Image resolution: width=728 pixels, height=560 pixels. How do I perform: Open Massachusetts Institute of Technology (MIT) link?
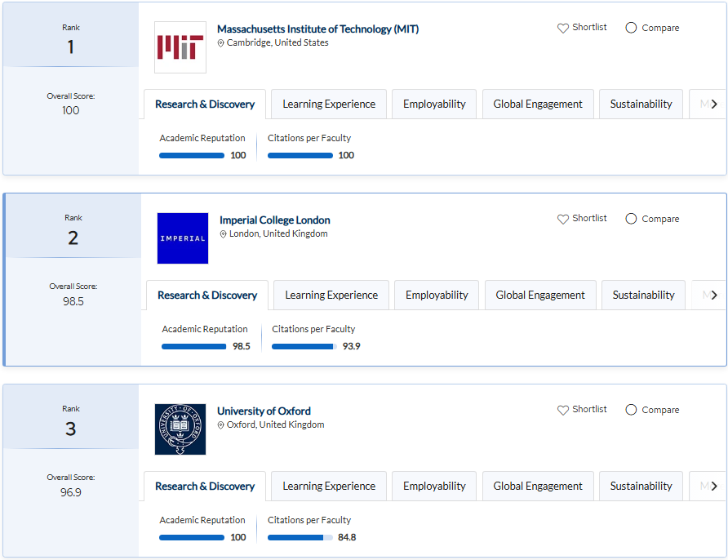pyautogui.click(x=318, y=29)
